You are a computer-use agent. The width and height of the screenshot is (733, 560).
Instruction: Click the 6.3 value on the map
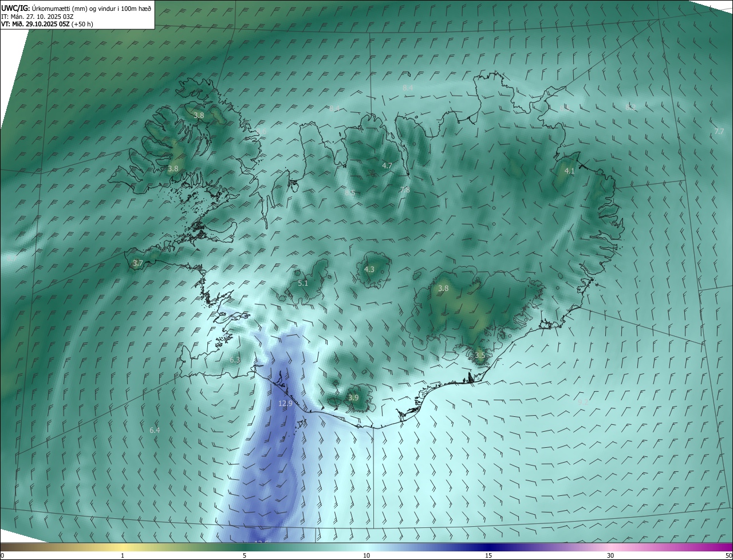[x=235, y=360]
